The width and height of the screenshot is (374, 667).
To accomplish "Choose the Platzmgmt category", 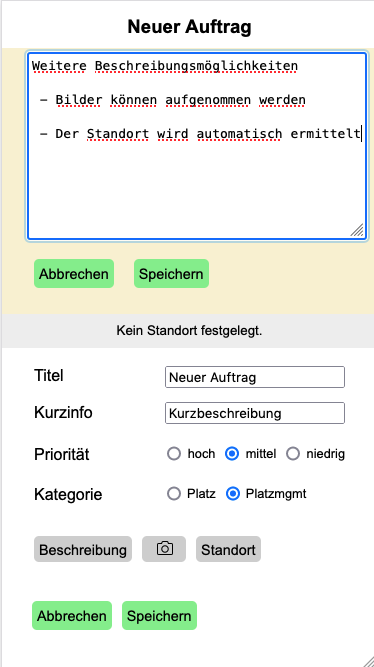I will coord(233,494).
